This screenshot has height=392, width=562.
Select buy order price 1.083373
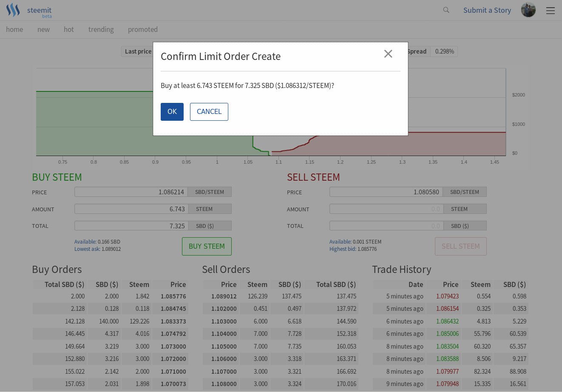(173, 321)
